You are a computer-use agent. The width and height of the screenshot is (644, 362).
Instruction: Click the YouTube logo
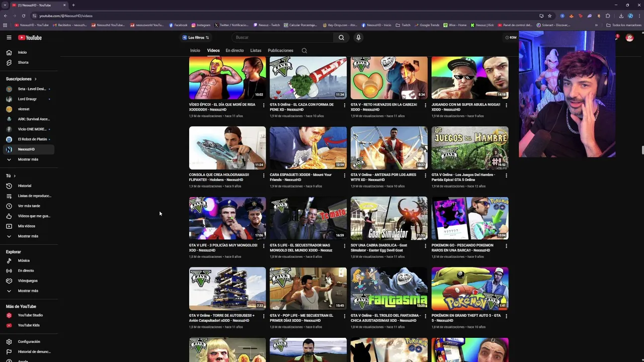click(x=30, y=38)
